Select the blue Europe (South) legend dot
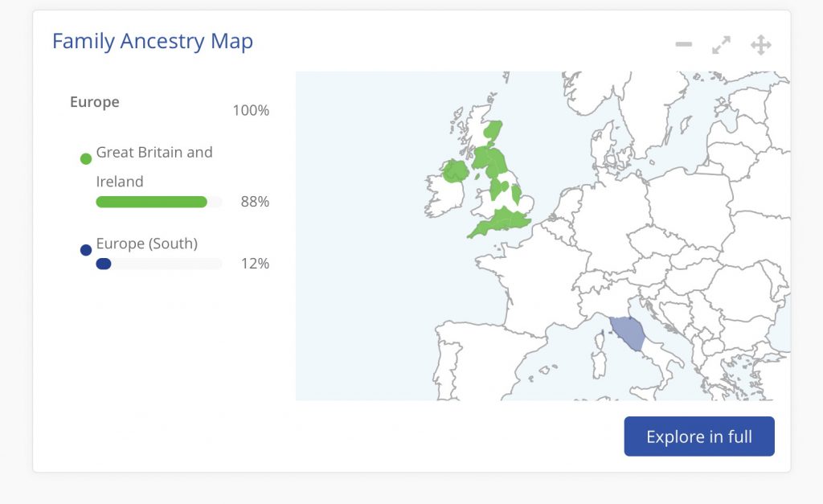Screen dimensions: 823x504 tap(86, 250)
